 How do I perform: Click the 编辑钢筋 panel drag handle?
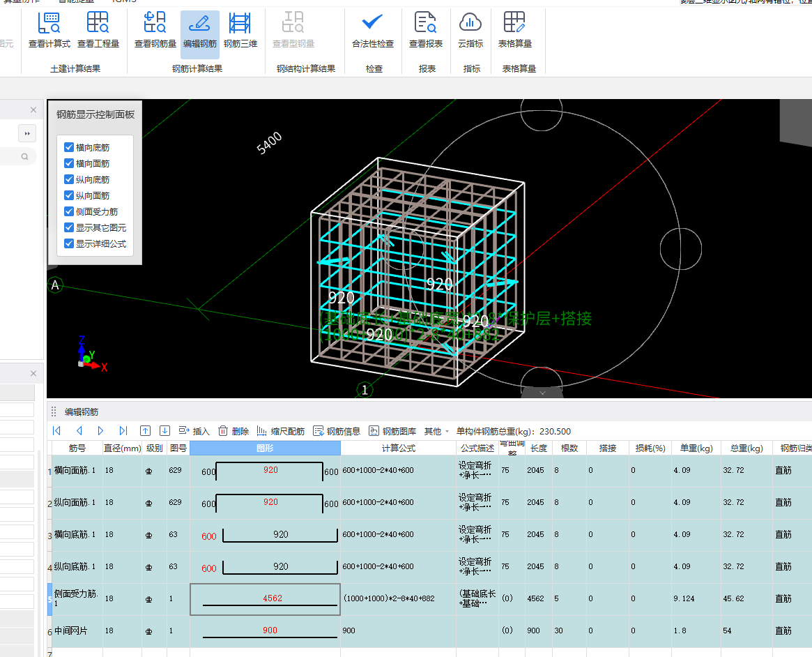pos(54,412)
